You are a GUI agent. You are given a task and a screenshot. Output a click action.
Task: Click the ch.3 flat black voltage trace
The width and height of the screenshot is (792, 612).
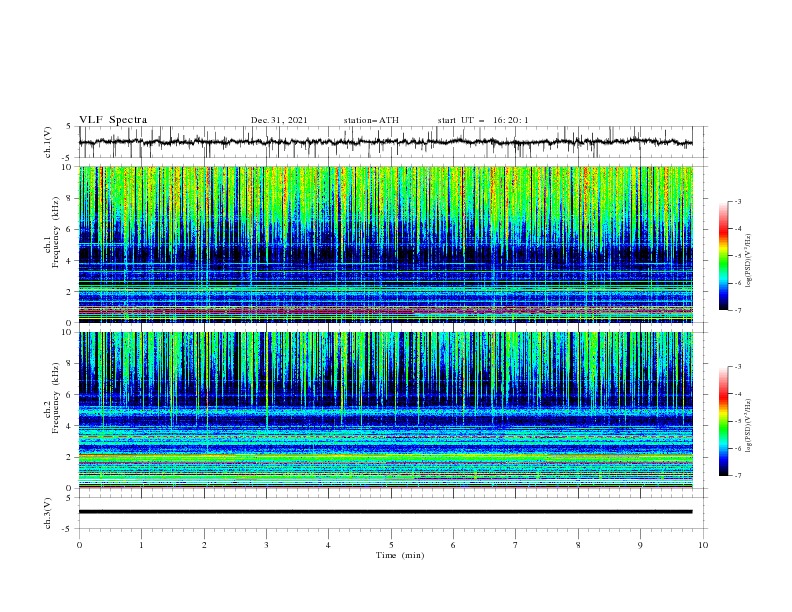[x=386, y=512]
